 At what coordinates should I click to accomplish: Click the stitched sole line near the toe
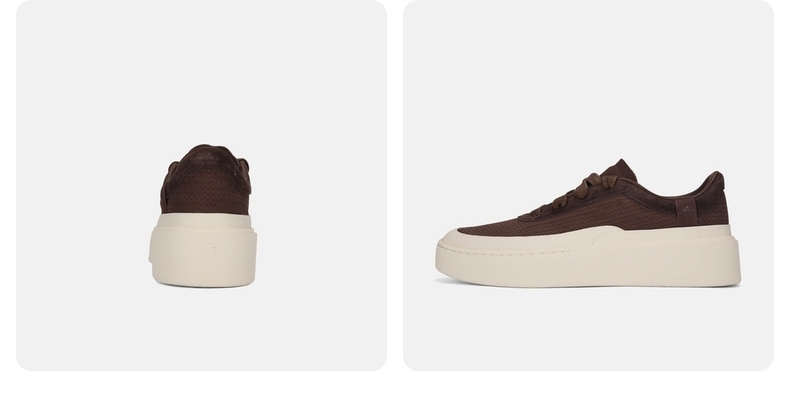[x=504, y=251]
